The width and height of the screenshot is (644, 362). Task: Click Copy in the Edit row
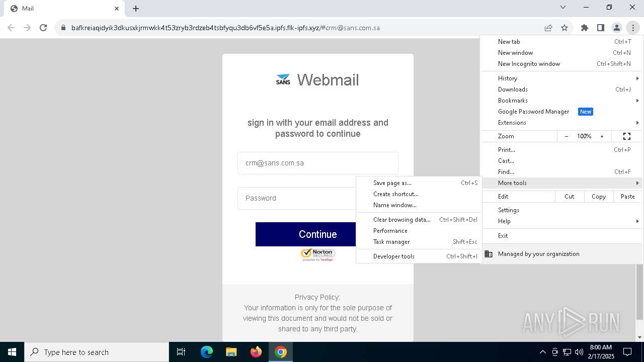click(x=599, y=197)
